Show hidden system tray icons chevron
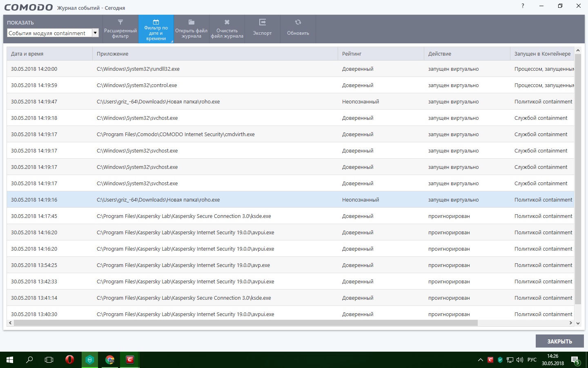The image size is (588, 368). tap(481, 360)
